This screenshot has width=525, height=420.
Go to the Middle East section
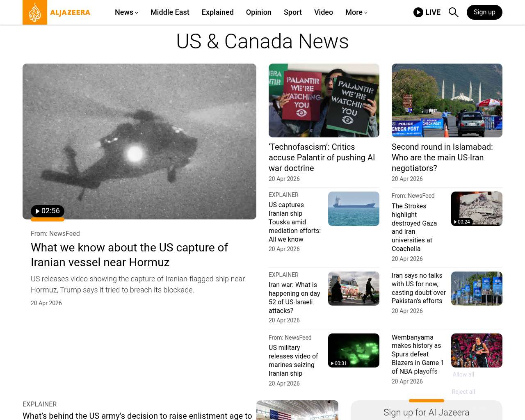[x=170, y=12]
